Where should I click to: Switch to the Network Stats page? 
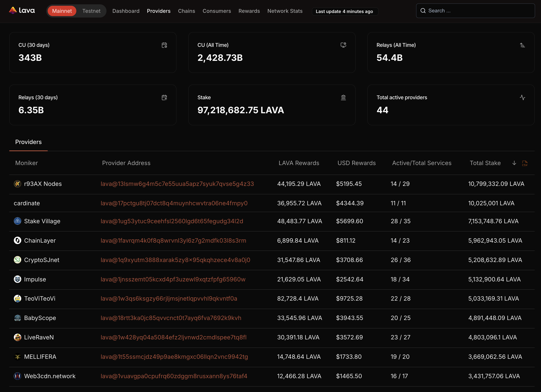[x=285, y=11]
